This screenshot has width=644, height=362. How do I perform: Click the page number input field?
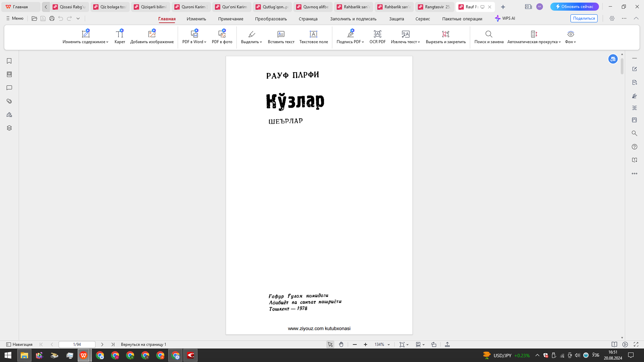[x=77, y=345]
